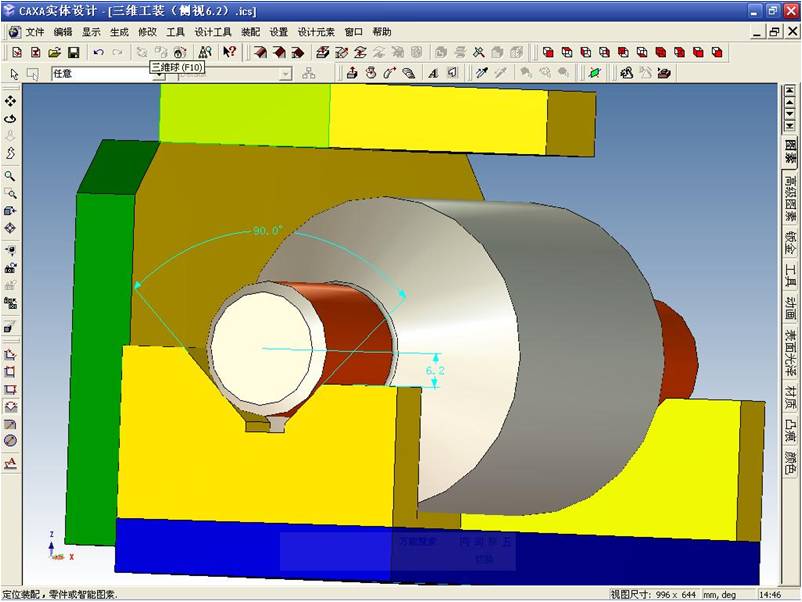Image resolution: width=802 pixels, height=602 pixels.
Task: Open the 颜色 color catalog tab
Action: 790,462
